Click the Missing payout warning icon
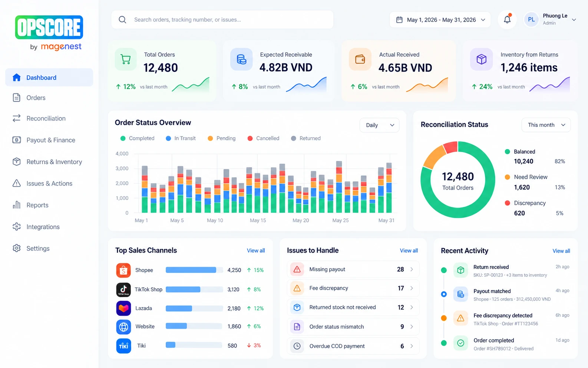This screenshot has width=588, height=368. click(297, 269)
